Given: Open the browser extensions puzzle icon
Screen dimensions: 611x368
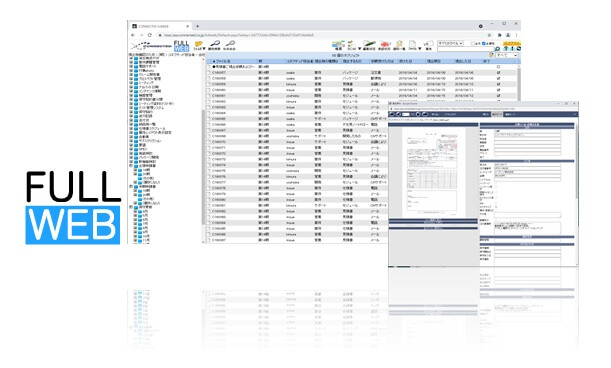Looking at the screenshot, I should (x=500, y=35).
